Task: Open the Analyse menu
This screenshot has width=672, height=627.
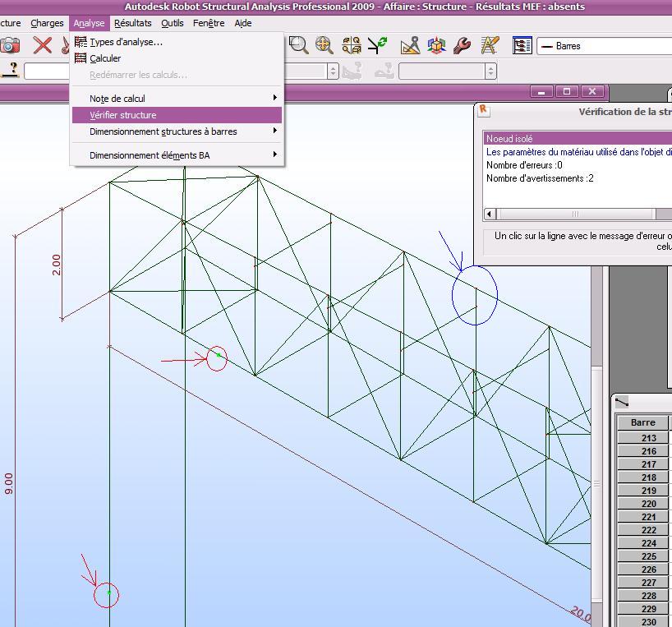Action: 90,23
